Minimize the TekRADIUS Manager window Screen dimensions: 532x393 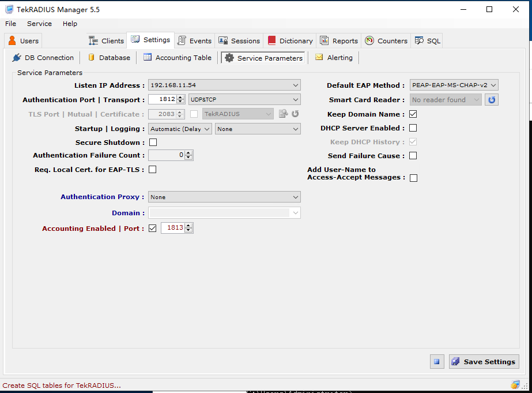(463, 9)
